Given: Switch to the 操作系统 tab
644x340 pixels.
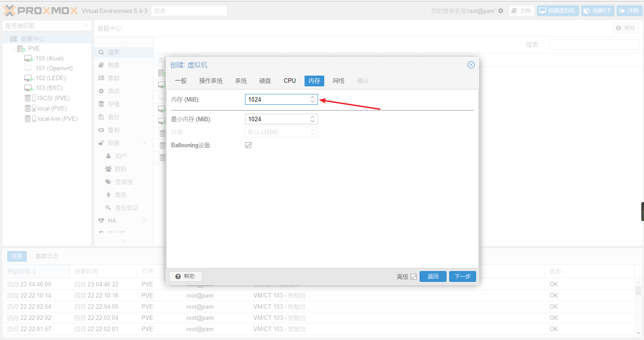Looking at the screenshot, I should click(211, 81).
